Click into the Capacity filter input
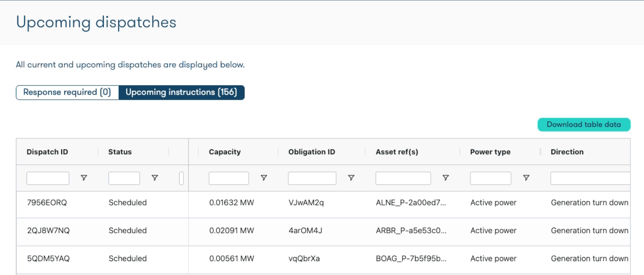The height and width of the screenshot is (275, 644). 229,178
